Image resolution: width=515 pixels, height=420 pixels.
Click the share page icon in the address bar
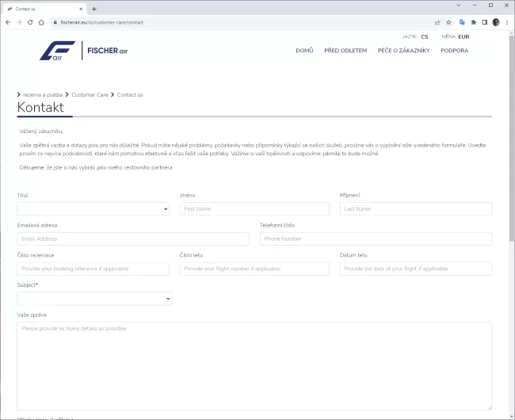pos(437,22)
